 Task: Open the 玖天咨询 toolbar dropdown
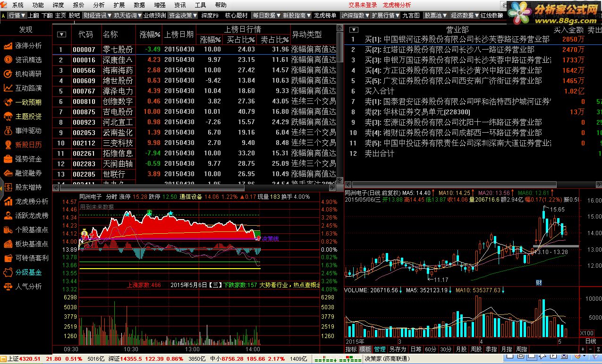point(127,15)
